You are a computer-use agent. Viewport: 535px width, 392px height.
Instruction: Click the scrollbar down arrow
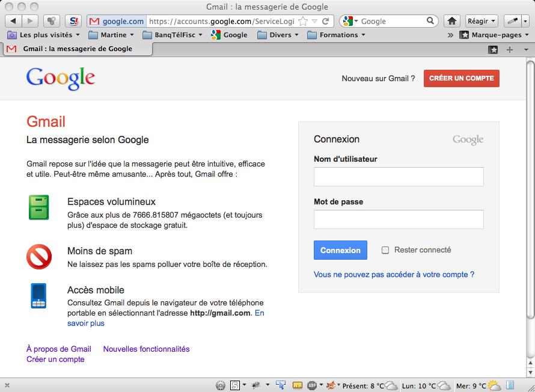pyautogui.click(x=531, y=372)
